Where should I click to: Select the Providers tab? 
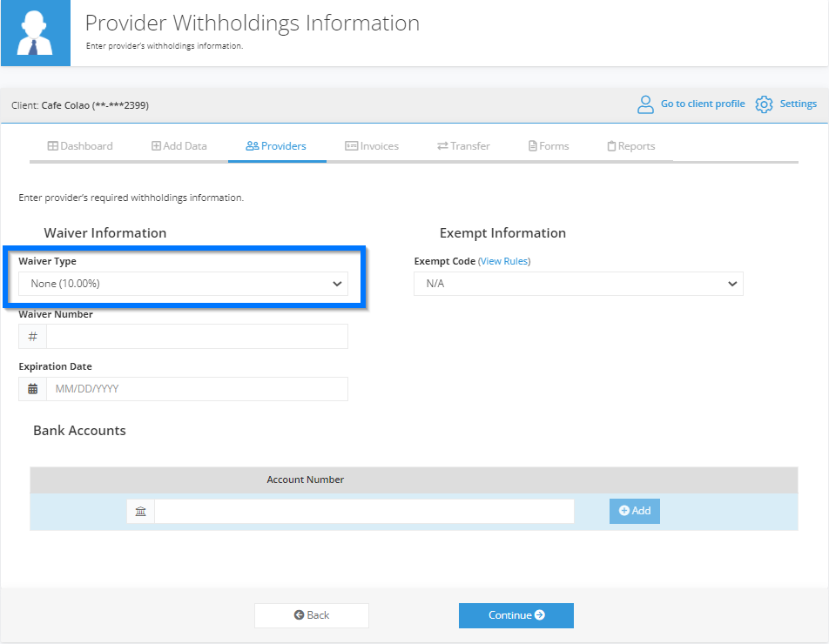[276, 146]
